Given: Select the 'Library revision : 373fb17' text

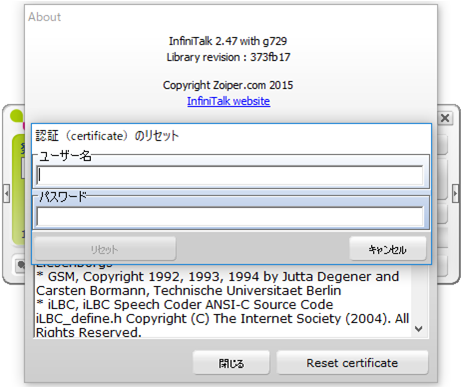Looking at the screenshot, I should [228, 57].
